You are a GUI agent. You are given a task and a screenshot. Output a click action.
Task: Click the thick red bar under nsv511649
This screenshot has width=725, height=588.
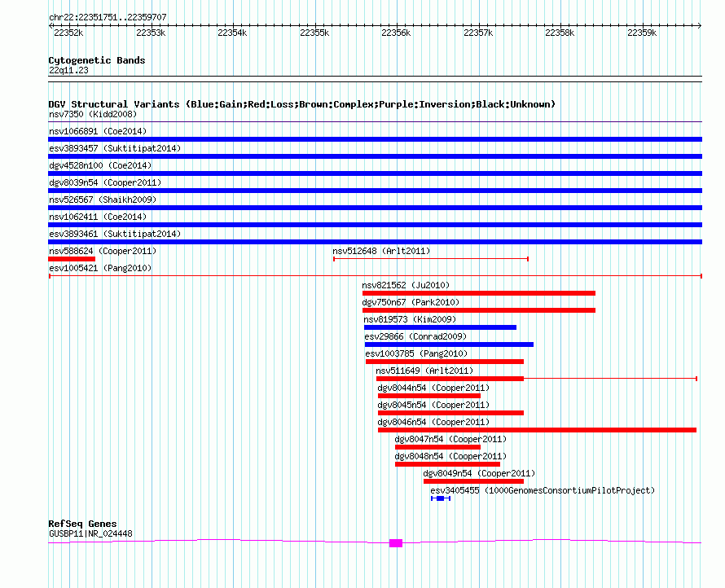pos(450,379)
